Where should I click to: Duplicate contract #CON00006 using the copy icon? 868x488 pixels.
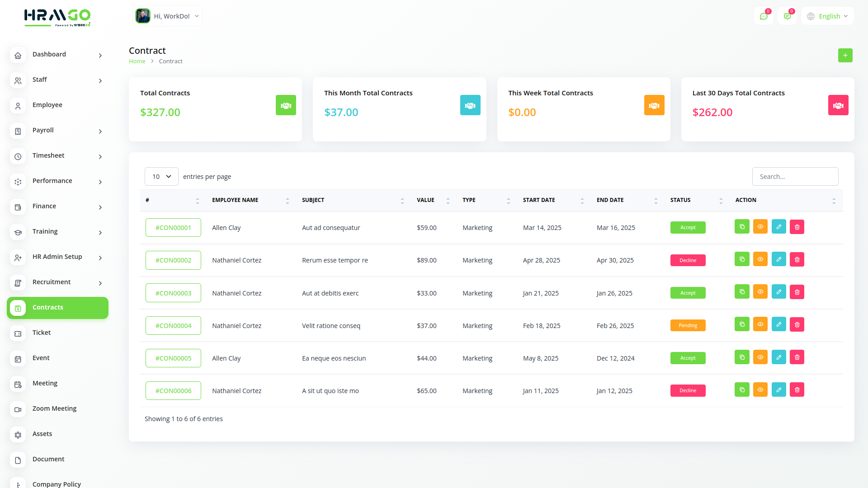point(742,389)
